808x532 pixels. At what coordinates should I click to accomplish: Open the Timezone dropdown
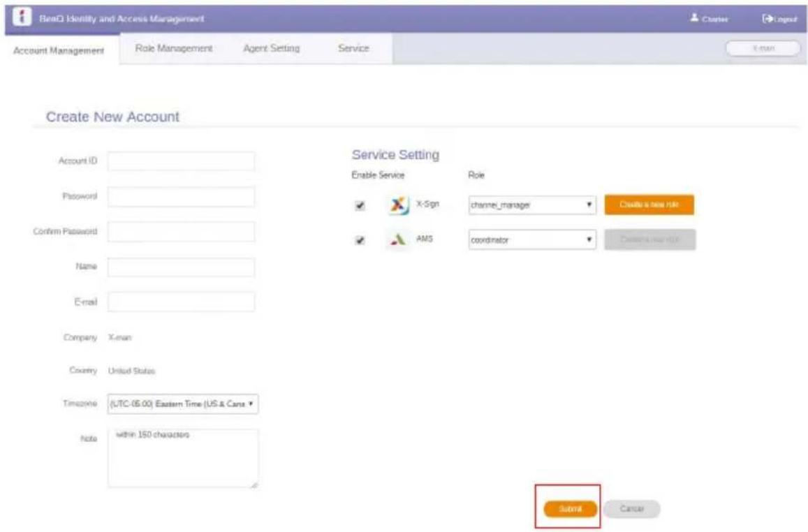tap(183, 404)
